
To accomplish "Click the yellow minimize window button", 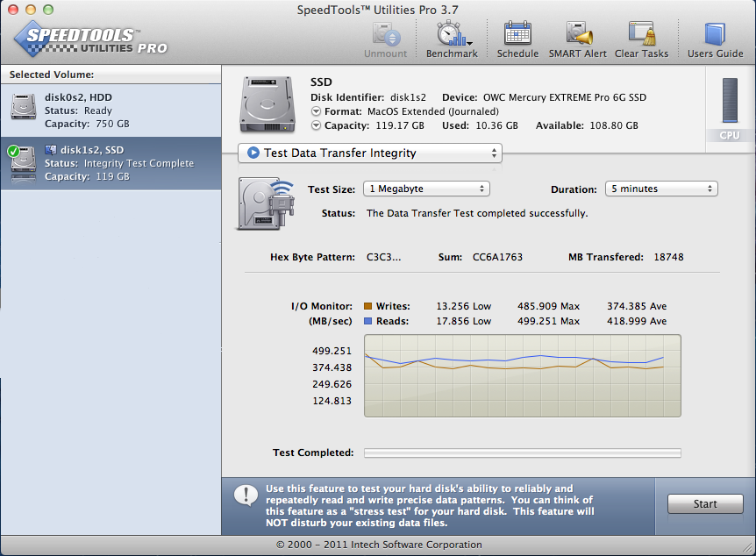I will [x=31, y=10].
